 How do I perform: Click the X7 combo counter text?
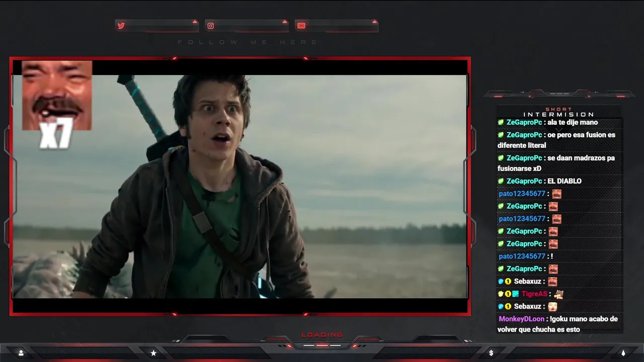click(57, 134)
